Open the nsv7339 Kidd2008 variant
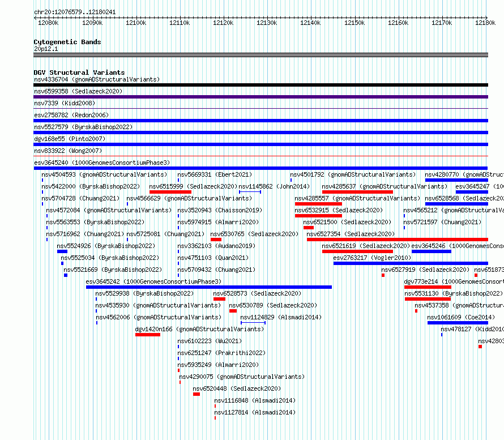504x440 pixels. [x=65, y=103]
